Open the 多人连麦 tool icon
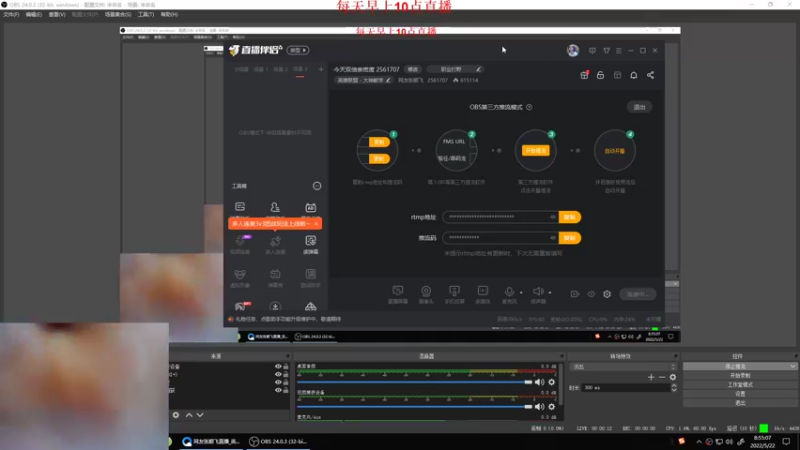 tap(275, 241)
